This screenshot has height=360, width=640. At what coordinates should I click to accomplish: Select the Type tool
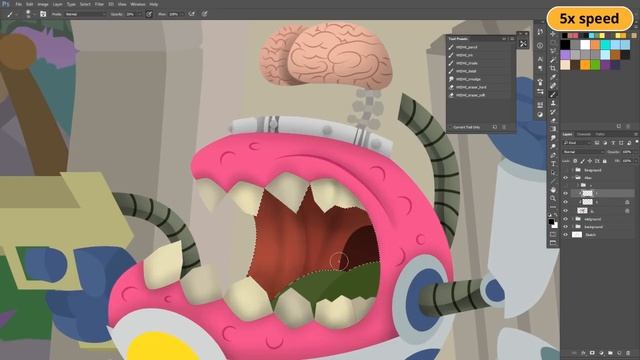pyautogui.click(x=553, y=164)
